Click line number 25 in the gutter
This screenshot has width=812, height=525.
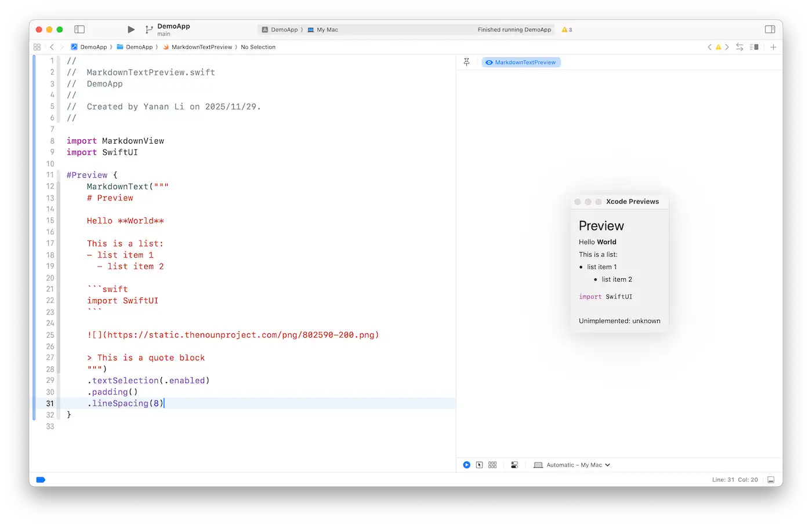50,335
